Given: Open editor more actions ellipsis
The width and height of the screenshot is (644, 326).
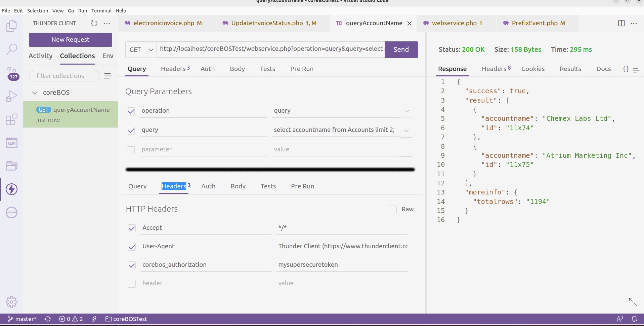Looking at the screenshot, I should pyautogui.click(x=634, y=23).
